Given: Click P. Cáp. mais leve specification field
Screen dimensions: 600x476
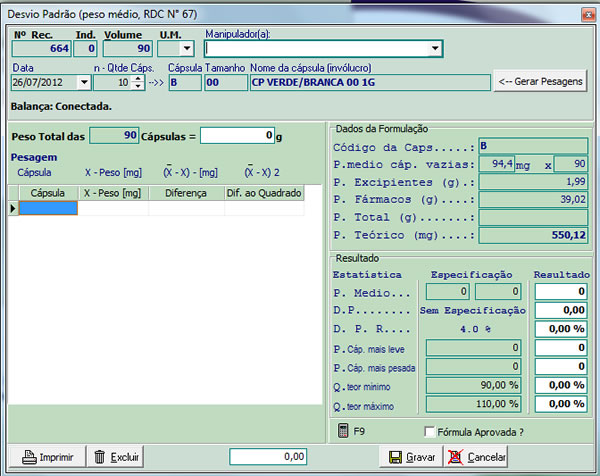Looking at the screenshot, I should [x=473, y=347].
